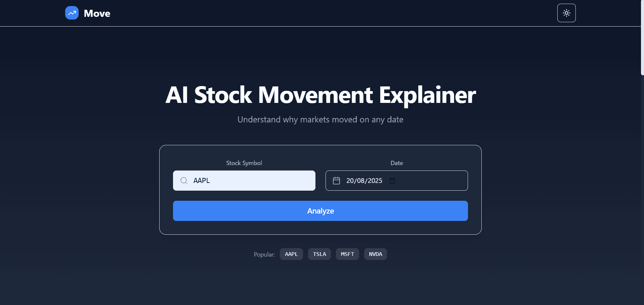The width and height of the screenshot is (644, 305).
Task: Click the vertical page scrollbar thumb
Action: point(642,37)
